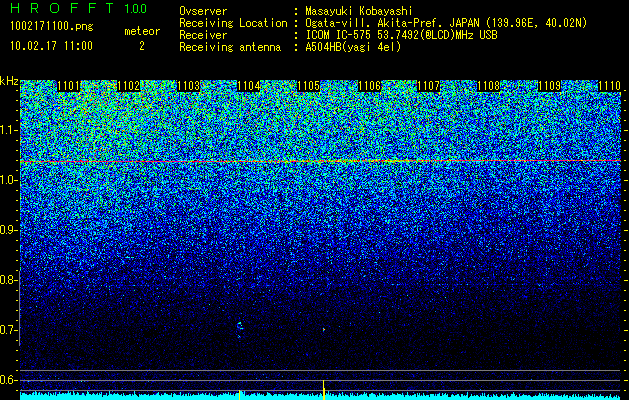Click the 0.8 kHz axis label
The width and height of the screenshot is (629, 400).
tap(9, 280)
